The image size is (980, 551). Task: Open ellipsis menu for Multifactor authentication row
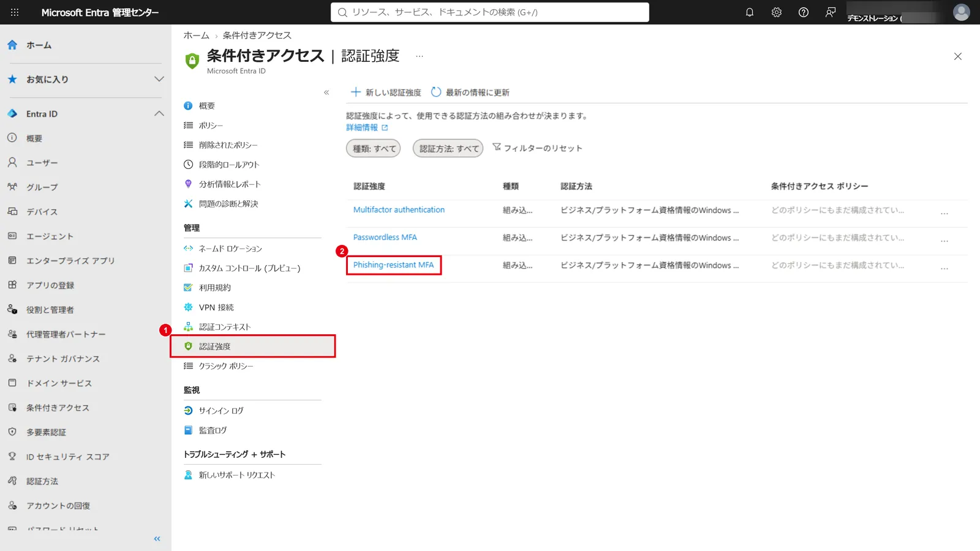click(x=944, y=213)
